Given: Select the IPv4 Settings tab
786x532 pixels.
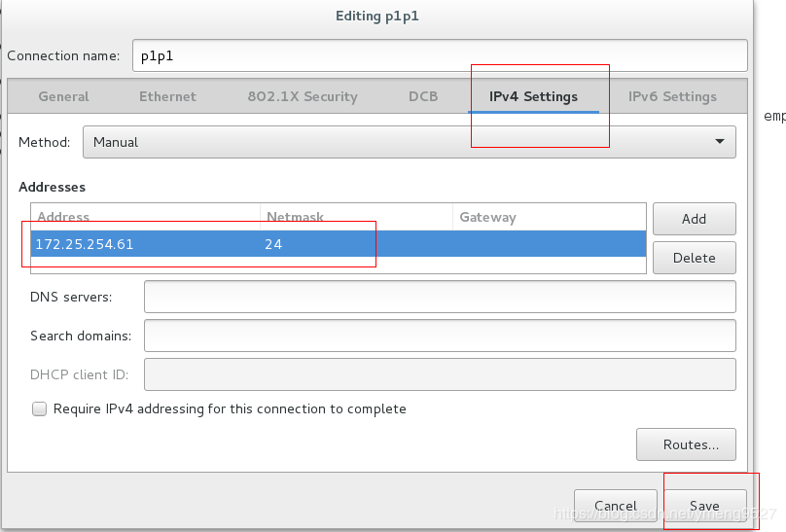Looking at the screenshot, I should [533, 96].
